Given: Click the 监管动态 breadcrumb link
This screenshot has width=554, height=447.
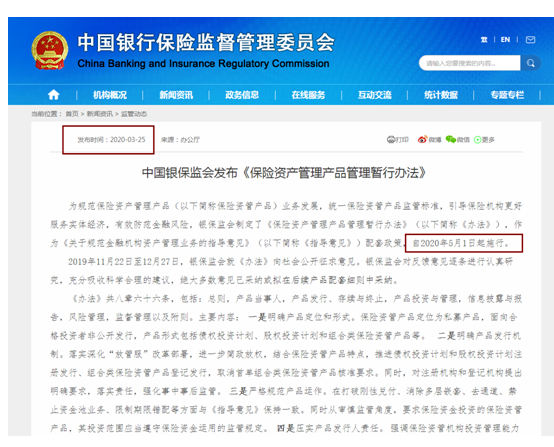Looking at the screenshot, I should (x=134, y=114).
